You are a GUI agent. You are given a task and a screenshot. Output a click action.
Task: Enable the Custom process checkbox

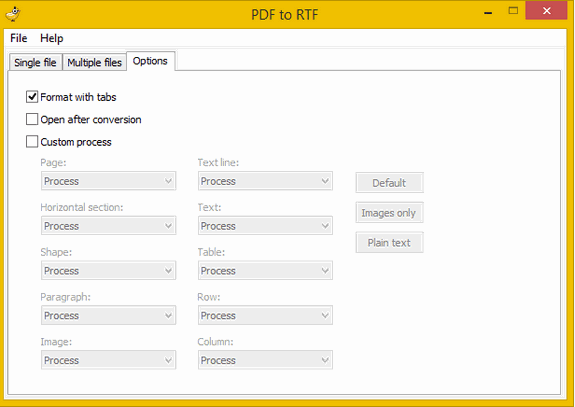click(32, 142)
